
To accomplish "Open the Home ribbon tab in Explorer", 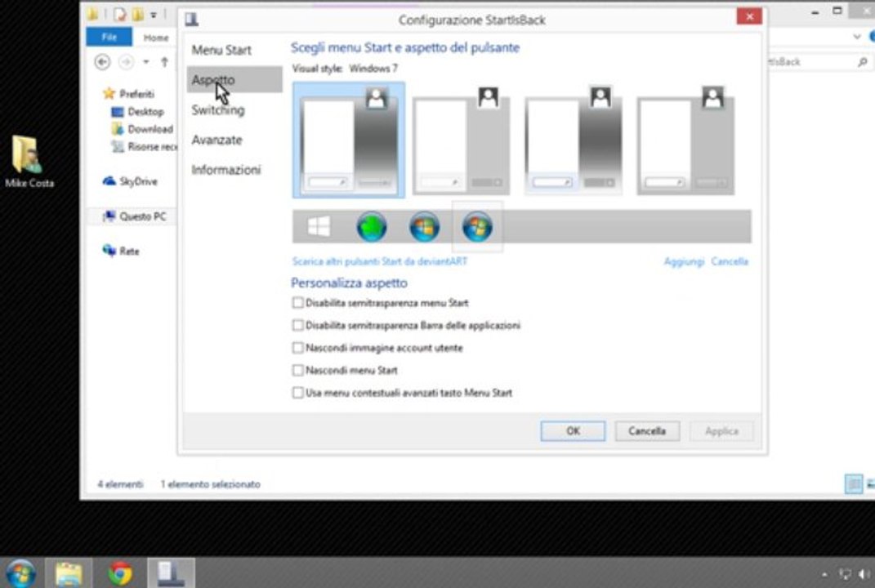I will click(156, 38).
